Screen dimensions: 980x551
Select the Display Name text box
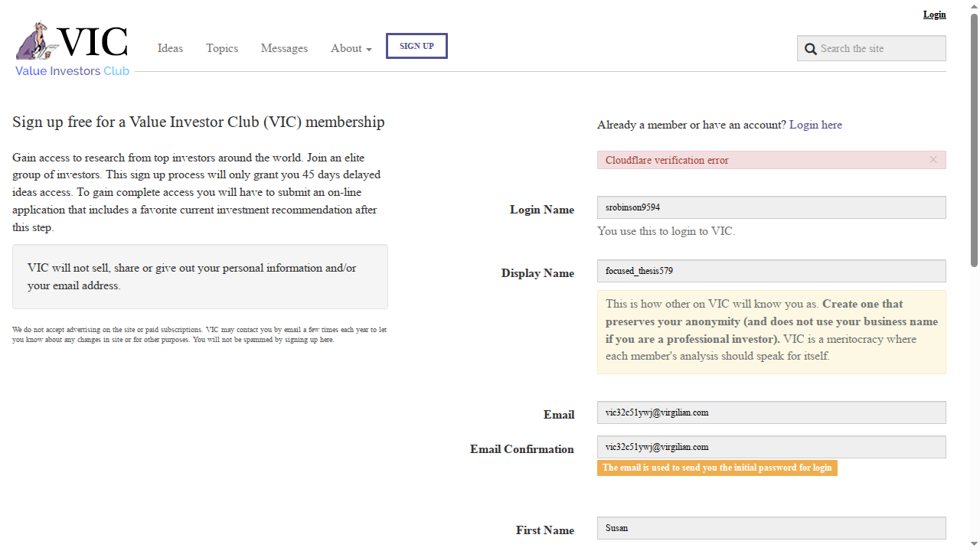(x=771, y=271)
